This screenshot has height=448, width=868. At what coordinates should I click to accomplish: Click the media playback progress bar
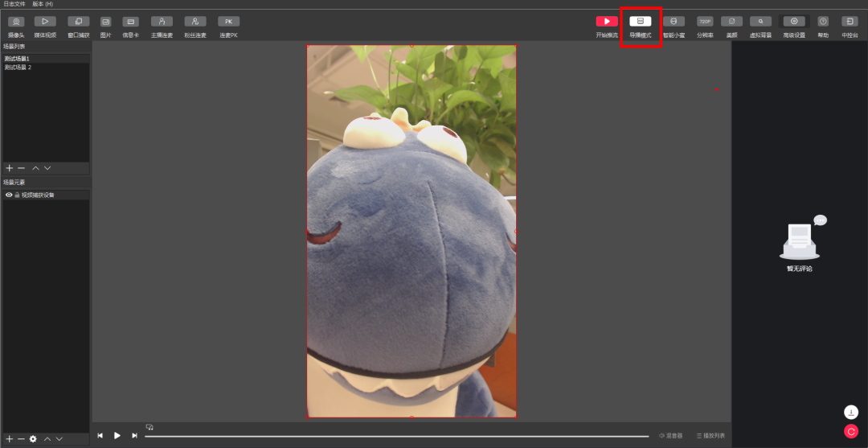pyautogui.click(x=396, y=437)
